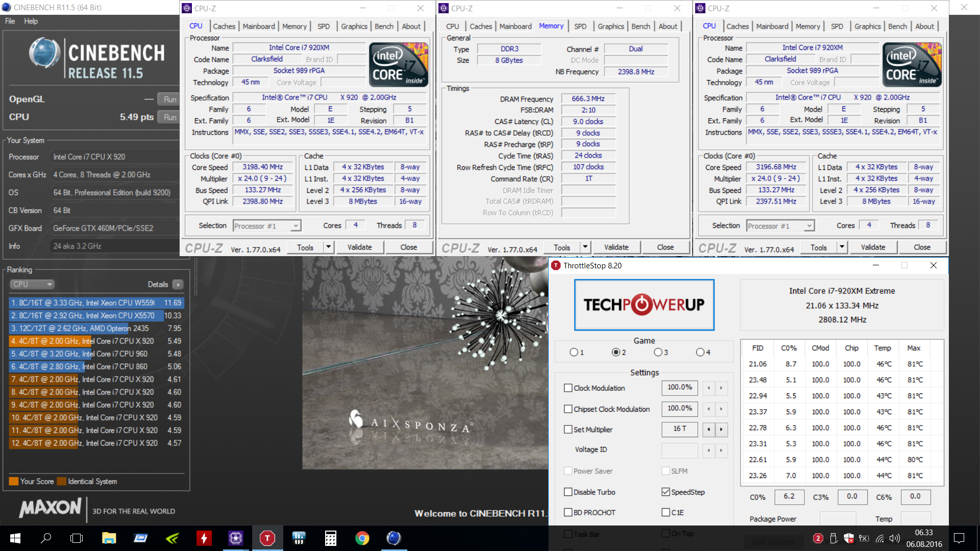The height and width of the screenshot is (551, 980).
Task: Open the Help menu in Cinebench
Action: click(31, 21)
